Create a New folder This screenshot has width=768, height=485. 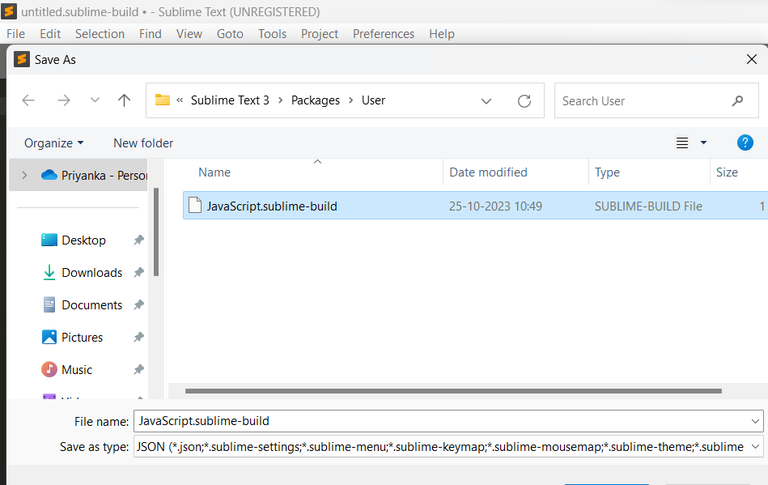144,143
